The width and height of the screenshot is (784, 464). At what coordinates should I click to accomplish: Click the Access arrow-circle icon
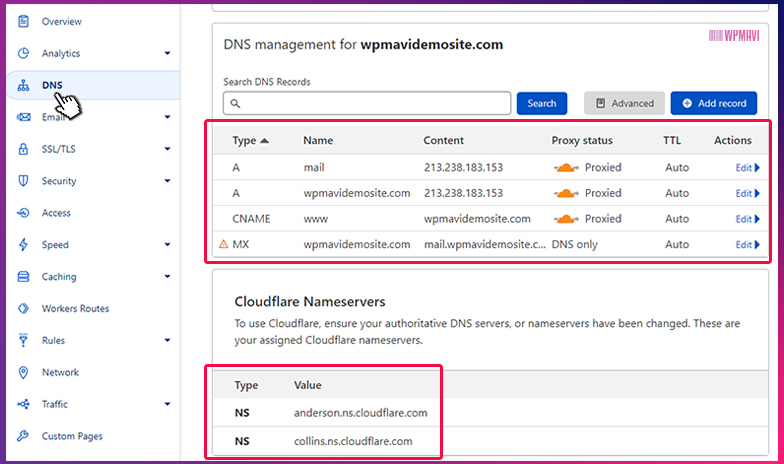23,212
